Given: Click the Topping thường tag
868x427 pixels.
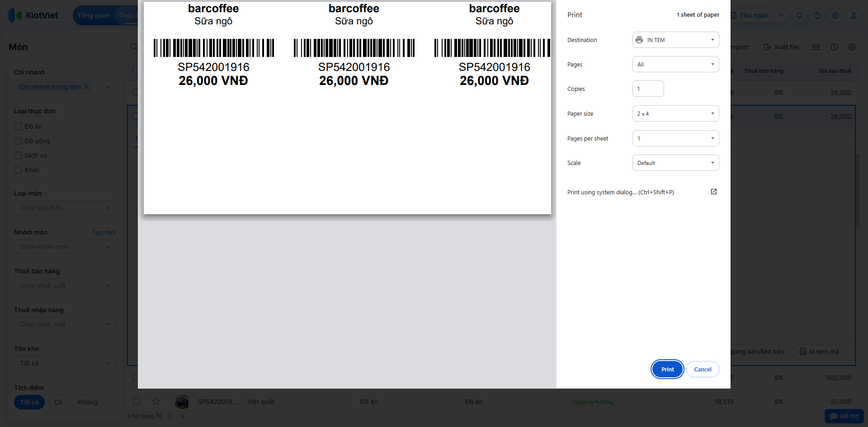Looking at the screenshot, I should coord(592,402).
